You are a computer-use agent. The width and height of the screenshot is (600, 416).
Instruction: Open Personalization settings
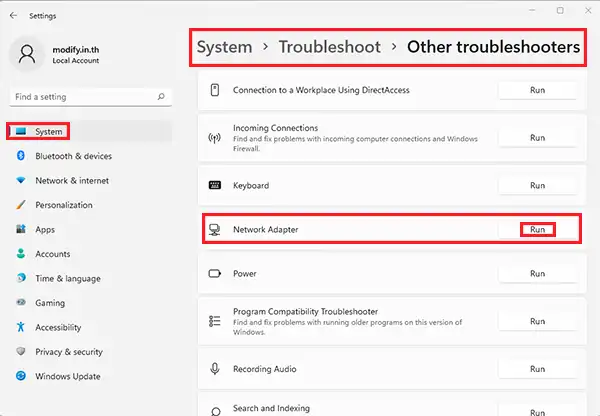64,205
